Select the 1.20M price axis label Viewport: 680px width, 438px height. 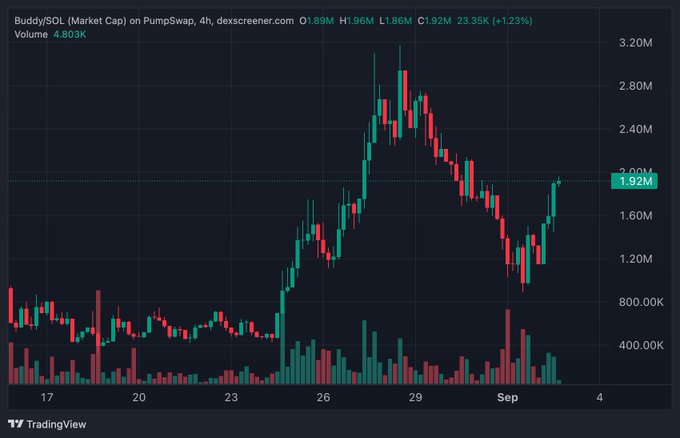(x=635, y=259)
